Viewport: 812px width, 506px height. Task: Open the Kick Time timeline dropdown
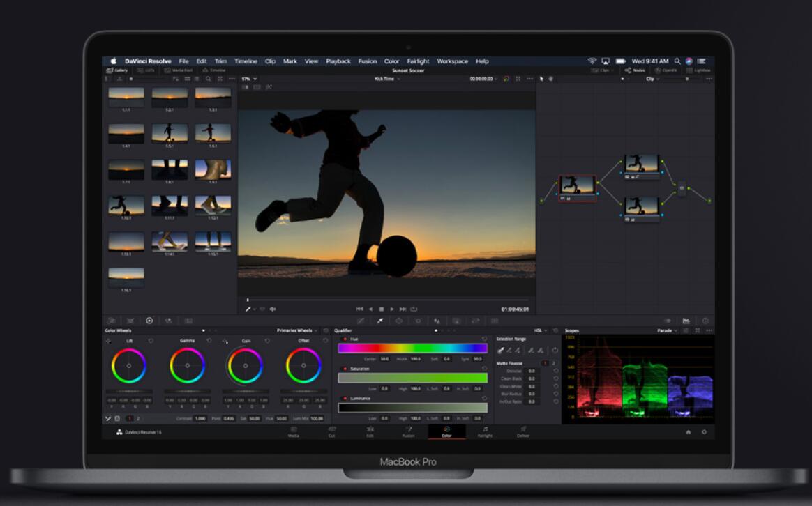[387, 79]
